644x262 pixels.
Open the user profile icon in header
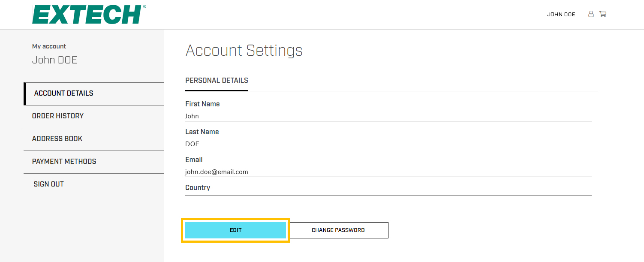pos(591,14)
